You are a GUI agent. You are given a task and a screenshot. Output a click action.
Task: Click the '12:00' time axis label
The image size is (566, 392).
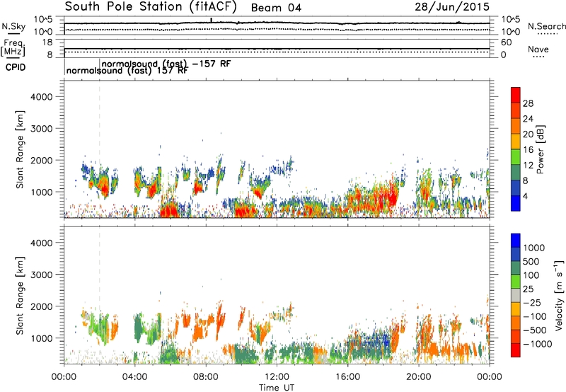(x=277, y=377)
